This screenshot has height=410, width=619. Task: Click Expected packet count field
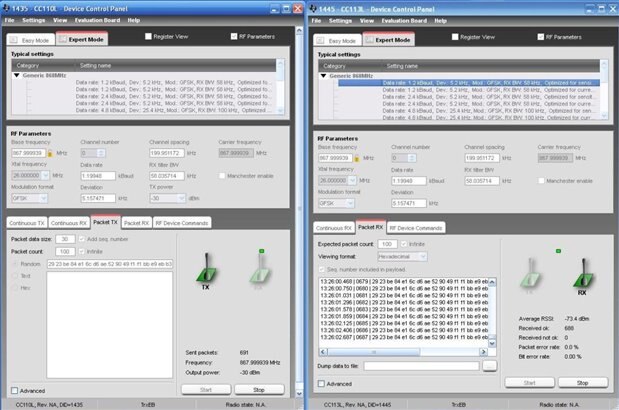pyautogui.click(x=387, y=244)
